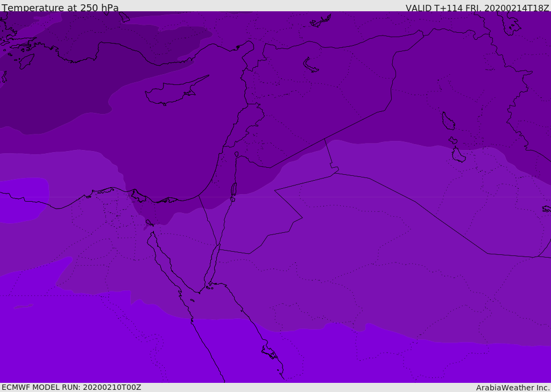The image size is (551, 392).
Task: Click the 'ArabiaWeather Inc.' credit text
Action: pyautogui.click(x=513, y=388)
